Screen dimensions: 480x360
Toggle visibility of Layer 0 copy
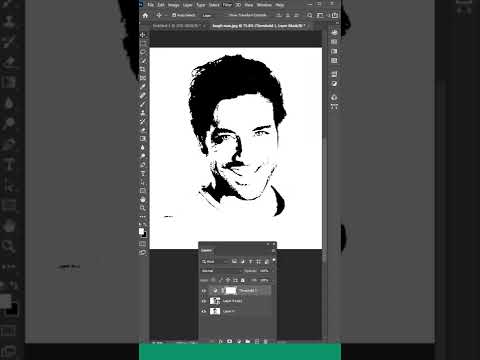pos(204,301)
